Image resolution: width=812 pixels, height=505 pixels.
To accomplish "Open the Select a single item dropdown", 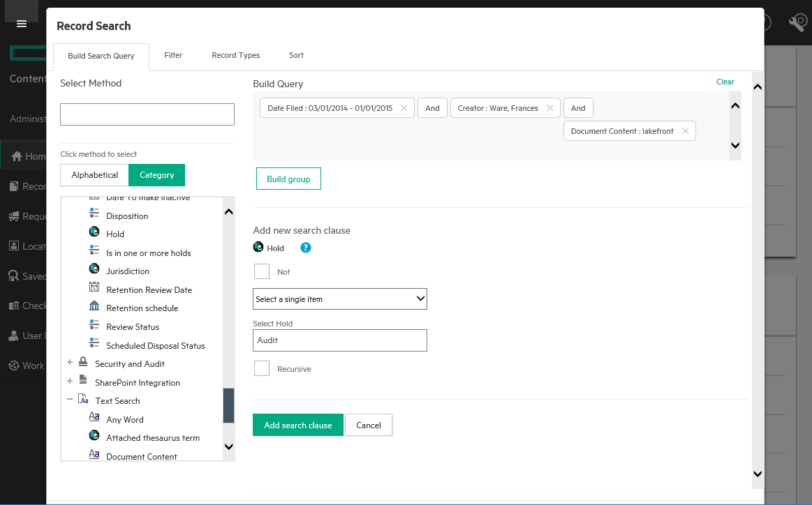I will coord(339,299).
